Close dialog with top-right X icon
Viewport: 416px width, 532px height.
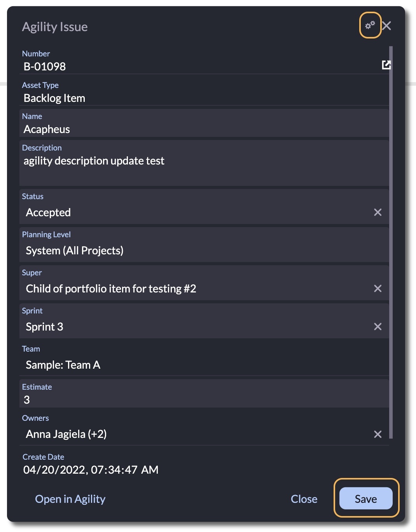tap(386, 26)
